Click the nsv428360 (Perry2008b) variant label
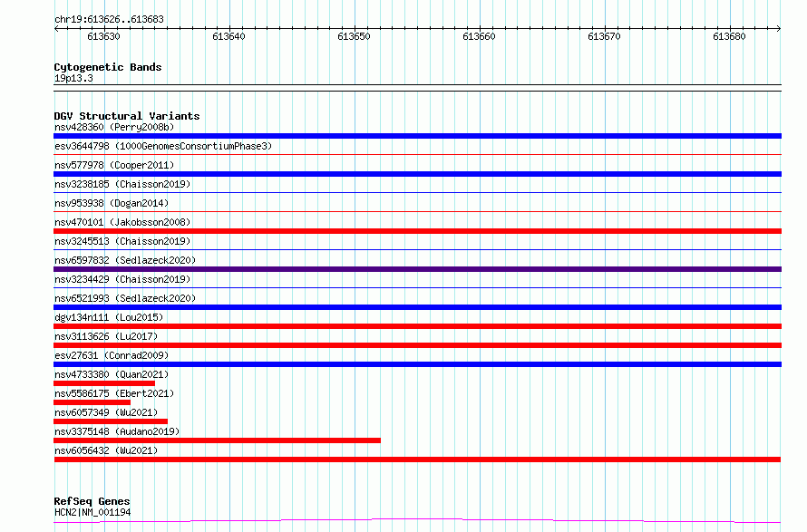 pos(114,127)
